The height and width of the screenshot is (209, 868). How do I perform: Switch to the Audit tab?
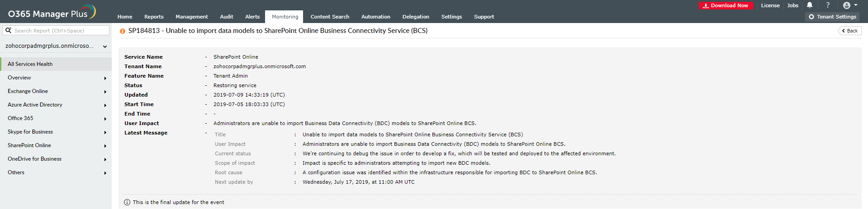coord(226,17)
